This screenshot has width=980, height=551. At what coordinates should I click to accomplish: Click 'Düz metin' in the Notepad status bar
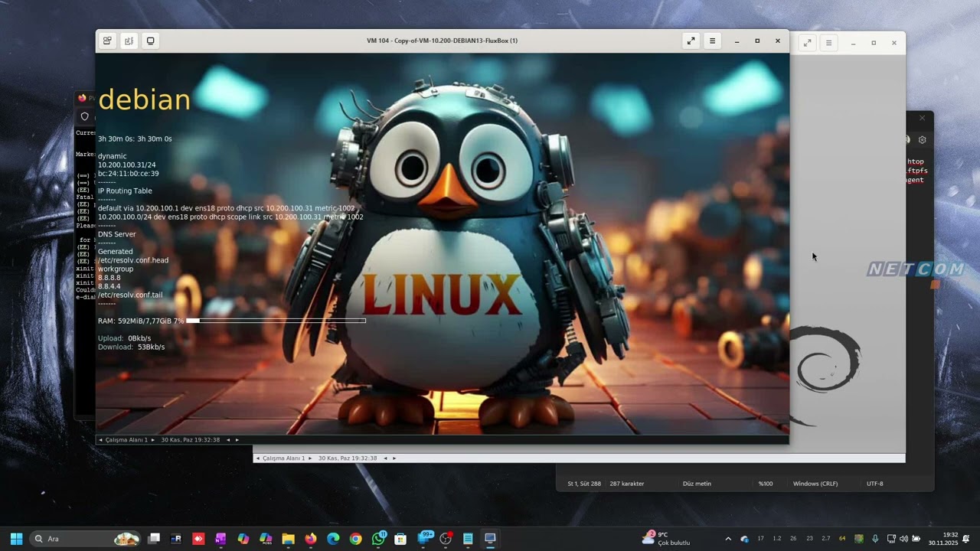click(x=697, y=484)
